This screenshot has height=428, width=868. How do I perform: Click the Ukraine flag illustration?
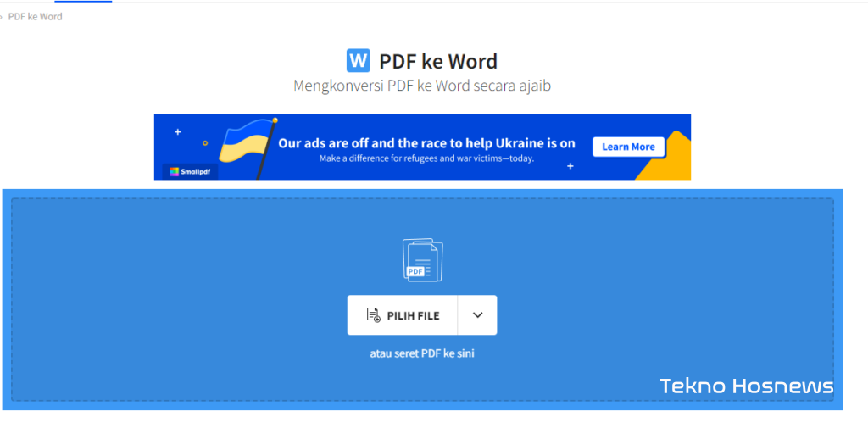(246, 142)
